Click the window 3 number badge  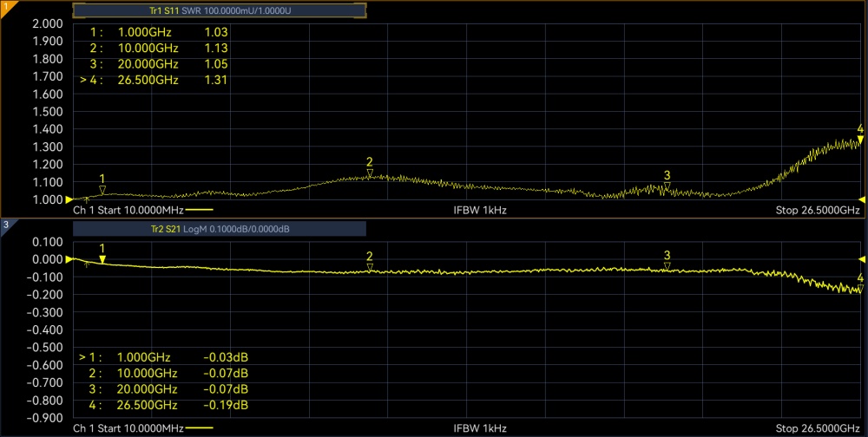pyautogui.click(x=5, y=225)
